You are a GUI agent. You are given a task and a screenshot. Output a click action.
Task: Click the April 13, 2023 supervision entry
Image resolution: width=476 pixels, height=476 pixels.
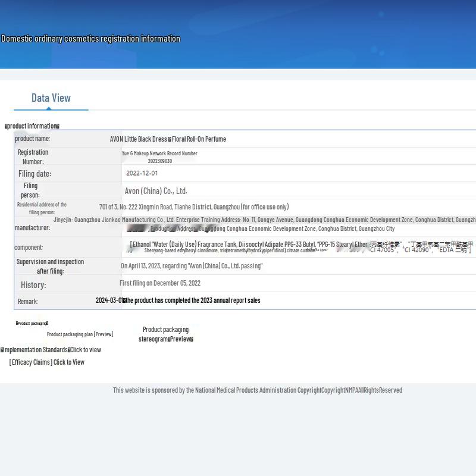[x=192, y=266]
